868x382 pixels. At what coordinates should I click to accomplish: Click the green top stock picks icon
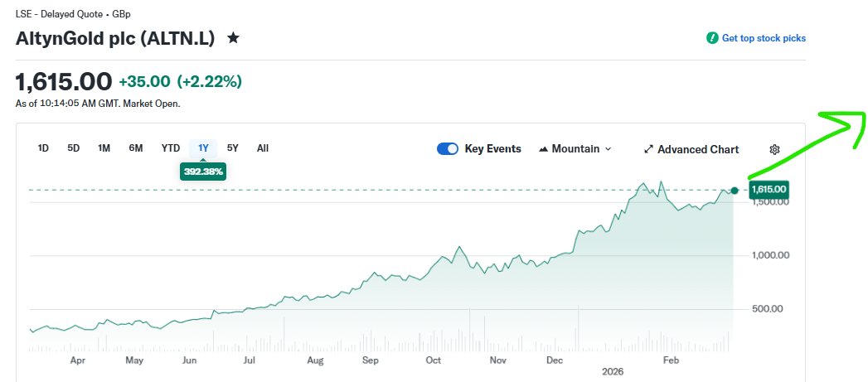(x=712, y=38)
